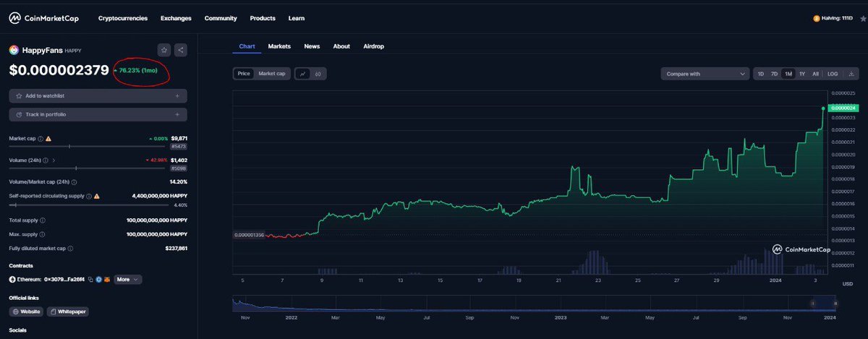Open Exchanges nav menu
This screenshot has height=339, width=868.
click(x=176, y=18)
